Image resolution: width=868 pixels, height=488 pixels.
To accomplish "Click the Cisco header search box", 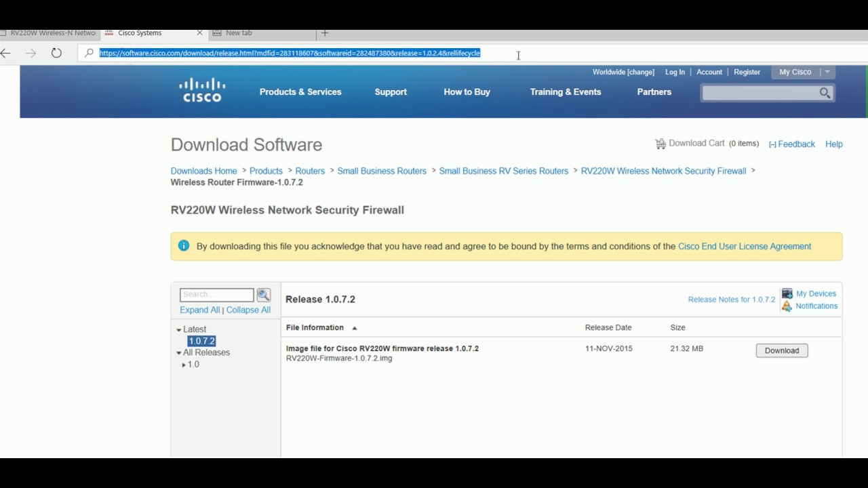I will point(760,93).
